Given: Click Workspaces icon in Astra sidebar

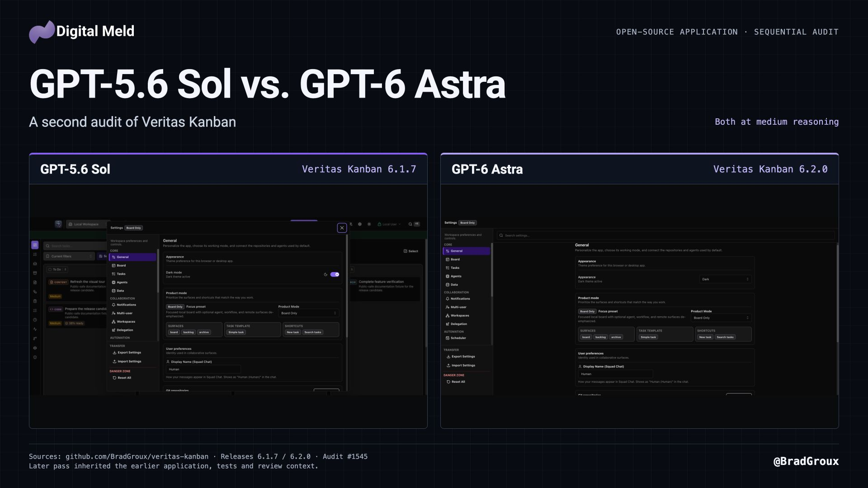Looking at the screenshot, I should pyautogui.click(x=448, y=316).
